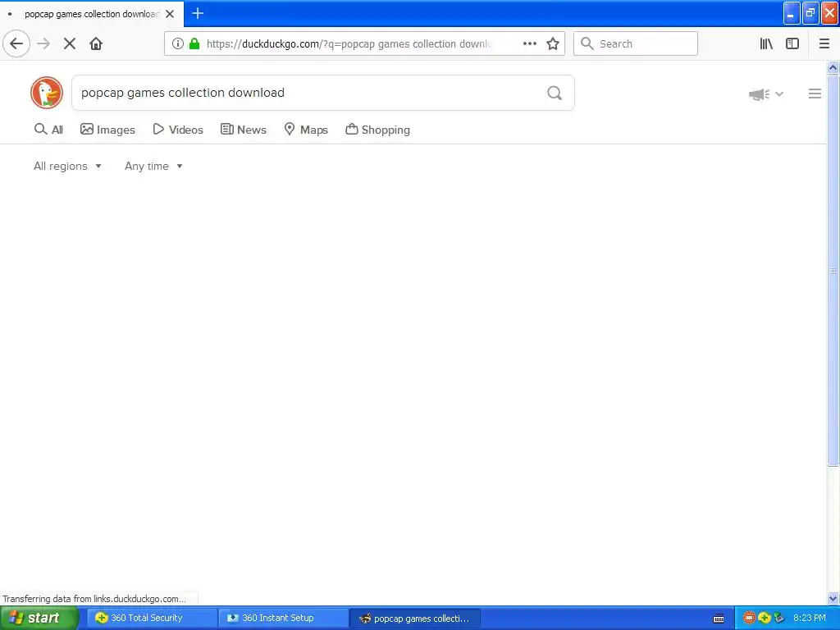Screen dimensions: 840x630
Task: Open a new browser tab
Action: (x=198, y=13)
